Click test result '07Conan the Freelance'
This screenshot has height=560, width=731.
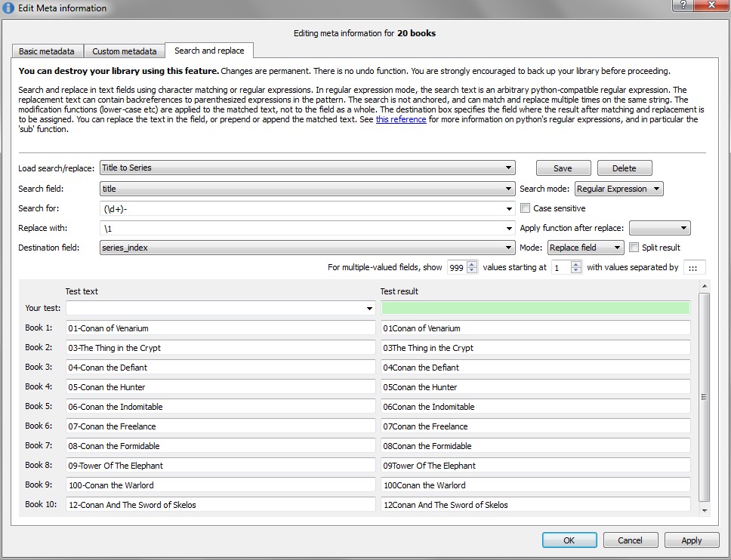coord(535,426)
